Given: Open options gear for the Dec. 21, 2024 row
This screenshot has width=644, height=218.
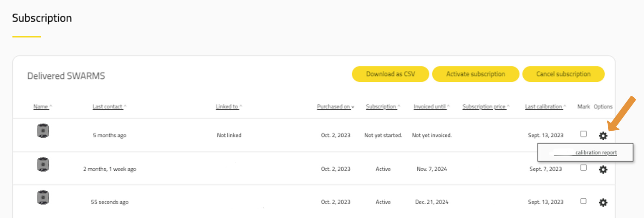Looking at the screenshot, I should 603,203.
